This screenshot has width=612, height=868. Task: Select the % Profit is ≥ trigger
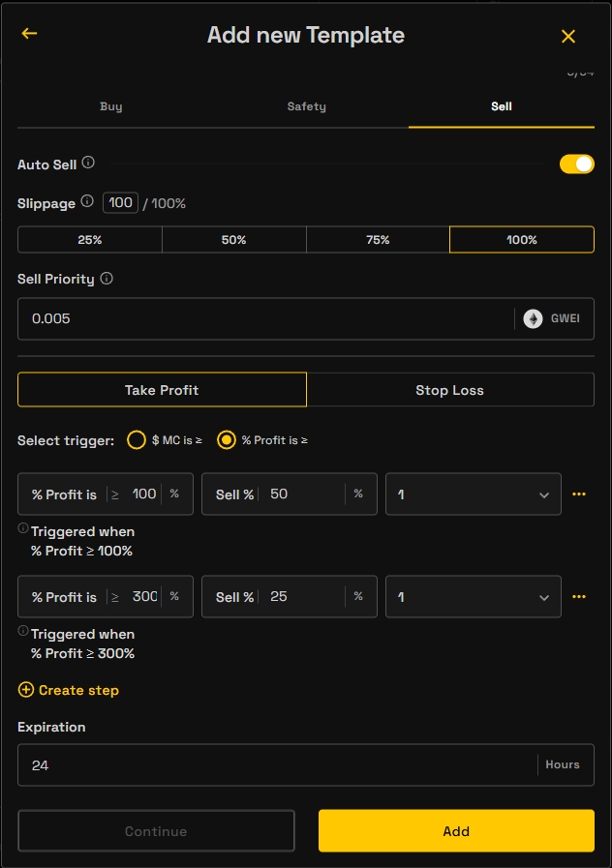point(227,440)
